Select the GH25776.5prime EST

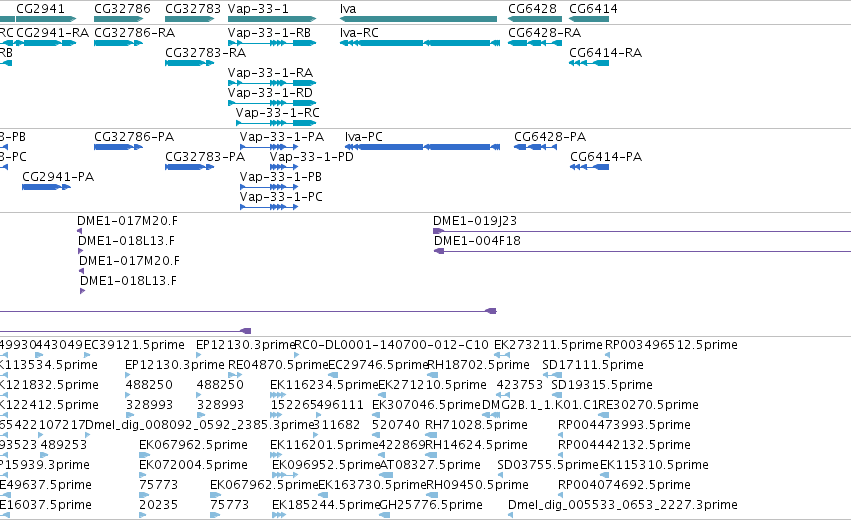pyautogui.click(x=431, y=505)
